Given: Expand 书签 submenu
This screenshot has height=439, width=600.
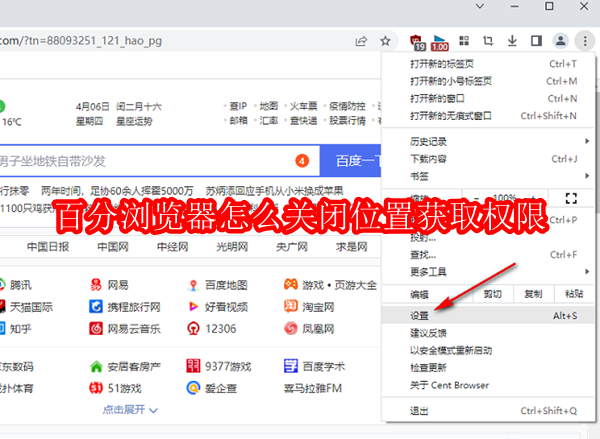Looking at the screenshot, I should pos(488,176).
